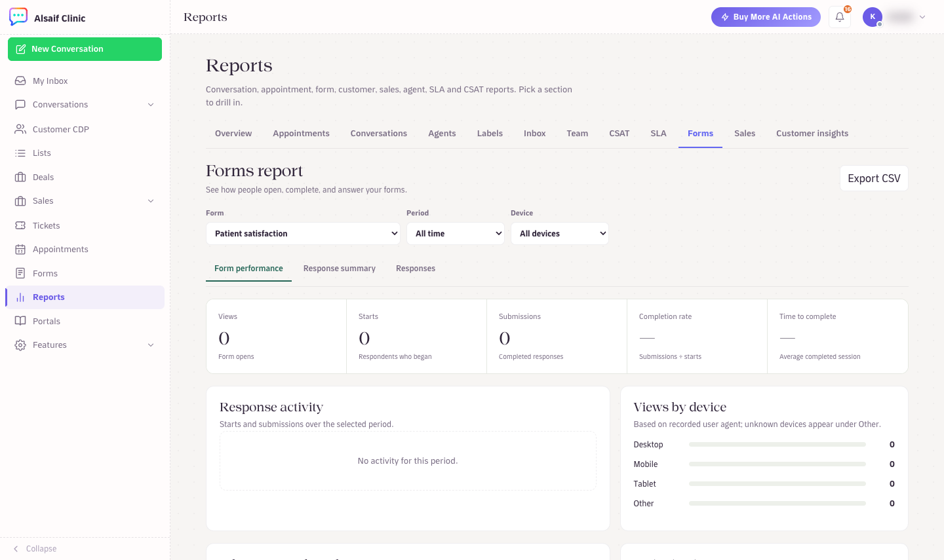
Task: Click the Views metric card
Action: click(x=277, y=337)
